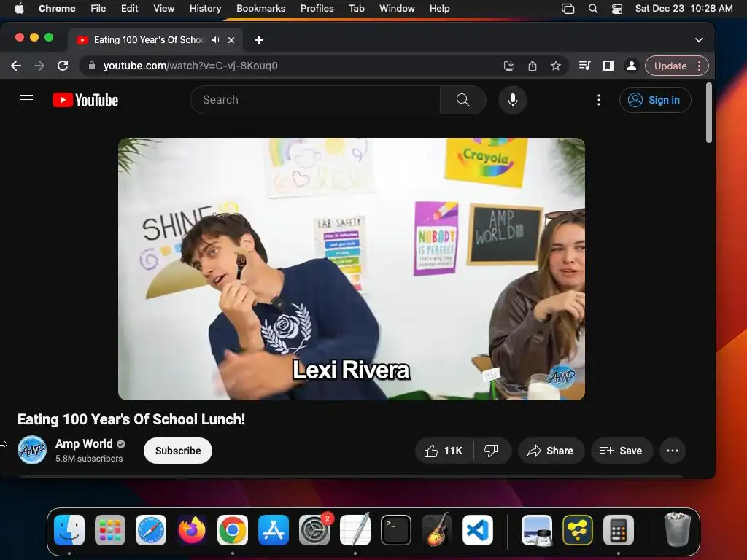The width and height of the screenshot is (747, 560).
Task: Open App Store from the Dock
Action: coord(274,530)
